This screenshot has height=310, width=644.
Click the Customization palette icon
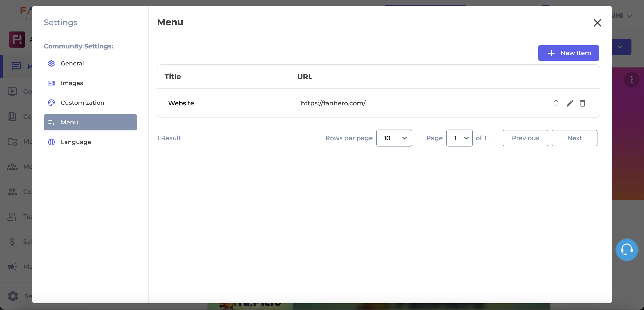click(51, 103)
